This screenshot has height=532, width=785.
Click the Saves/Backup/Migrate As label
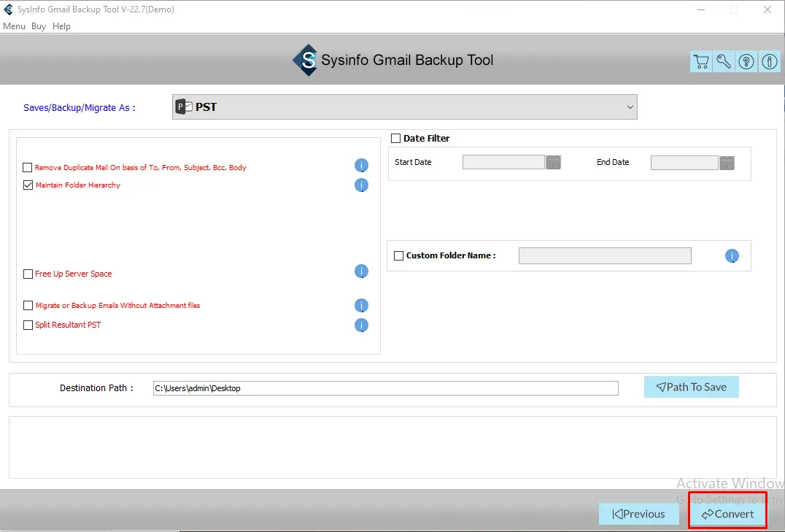[79, 108]
